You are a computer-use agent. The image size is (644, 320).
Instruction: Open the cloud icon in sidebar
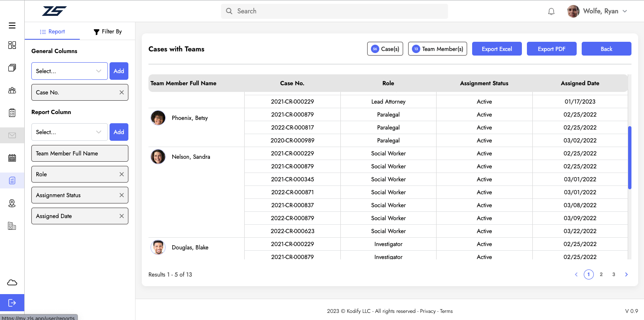click(12, 283)
